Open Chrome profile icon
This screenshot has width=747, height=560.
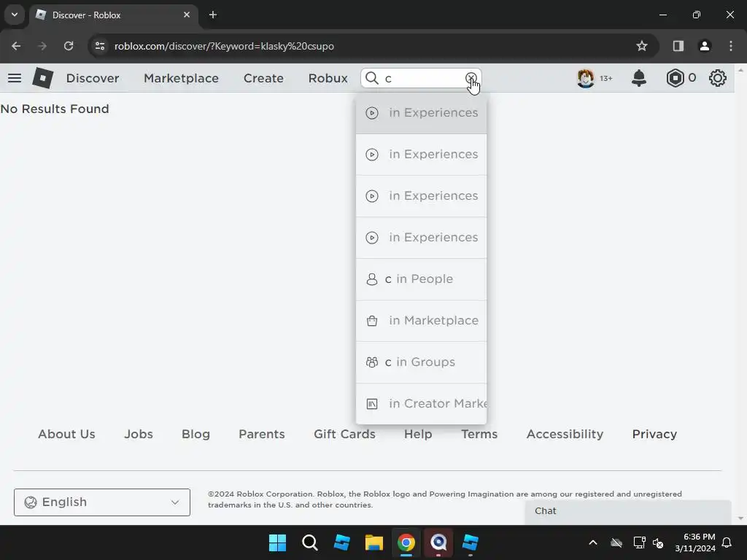coord(705,46)
